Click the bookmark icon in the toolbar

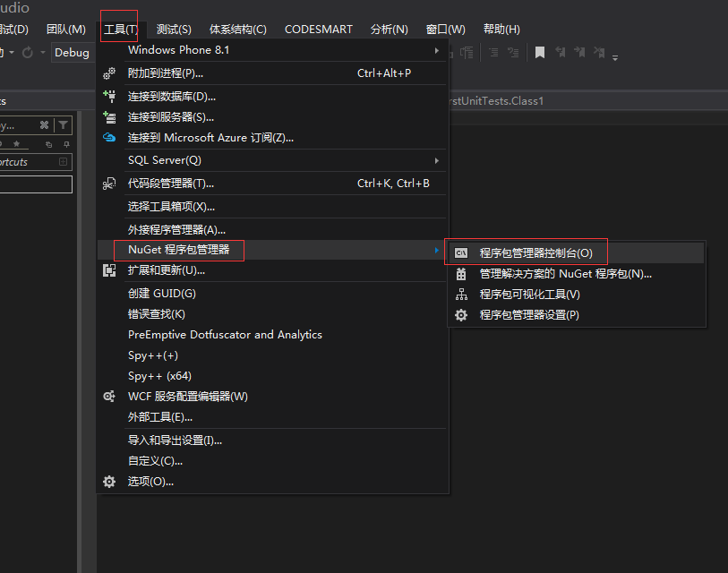pos(540,53)
